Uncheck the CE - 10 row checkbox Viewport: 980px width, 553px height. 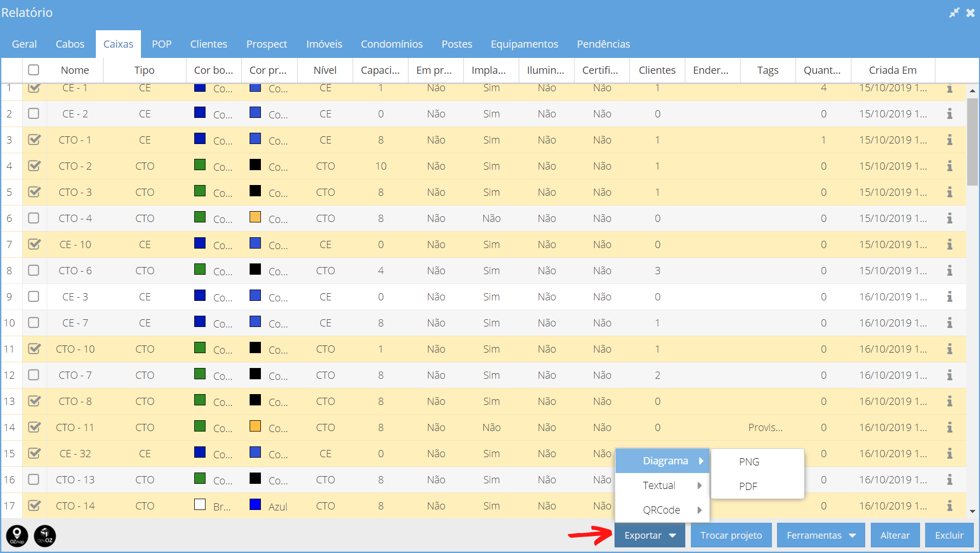[x=34, y=244]
